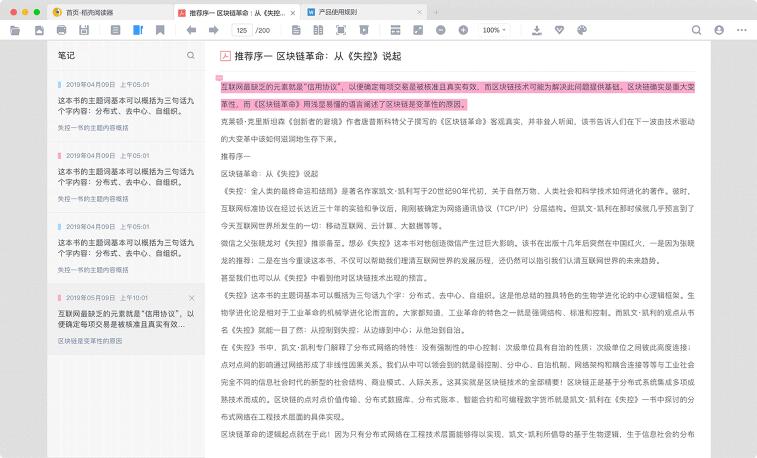Click the fit-width layout icon

point(395,30)
